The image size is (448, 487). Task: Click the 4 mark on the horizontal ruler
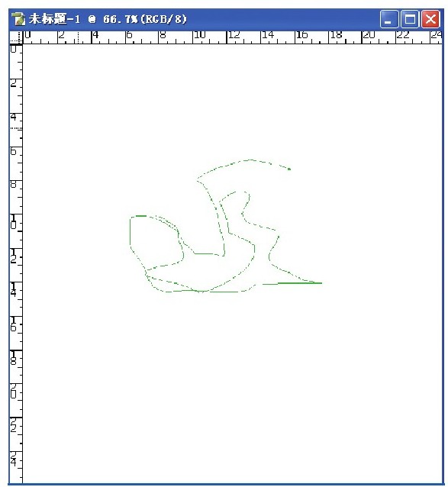[x=95, y=35]
